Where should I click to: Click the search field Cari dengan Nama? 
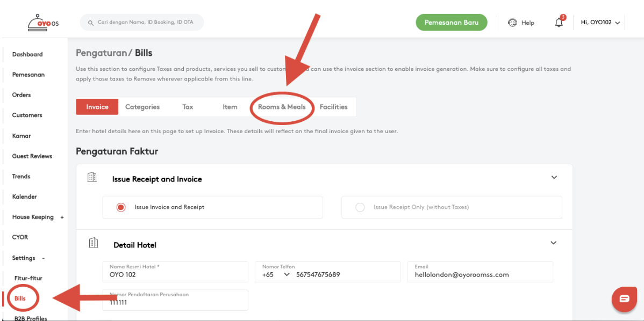(x=142, y=22)
